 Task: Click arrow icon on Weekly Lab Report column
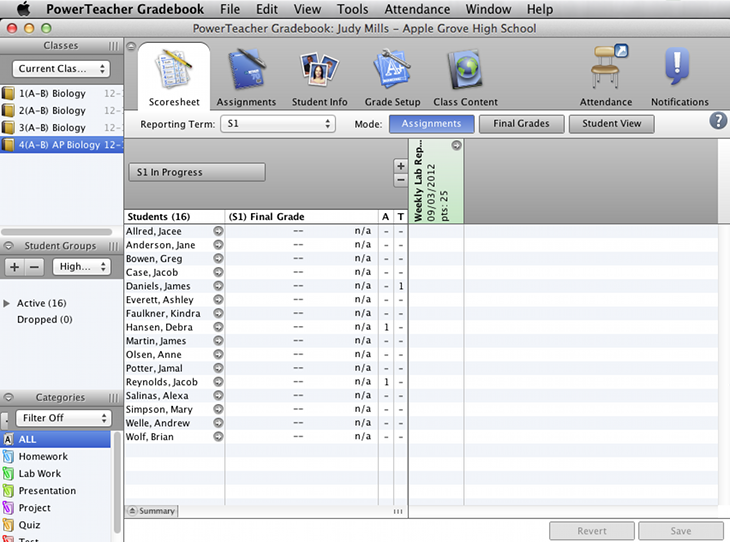click(456, 145)
